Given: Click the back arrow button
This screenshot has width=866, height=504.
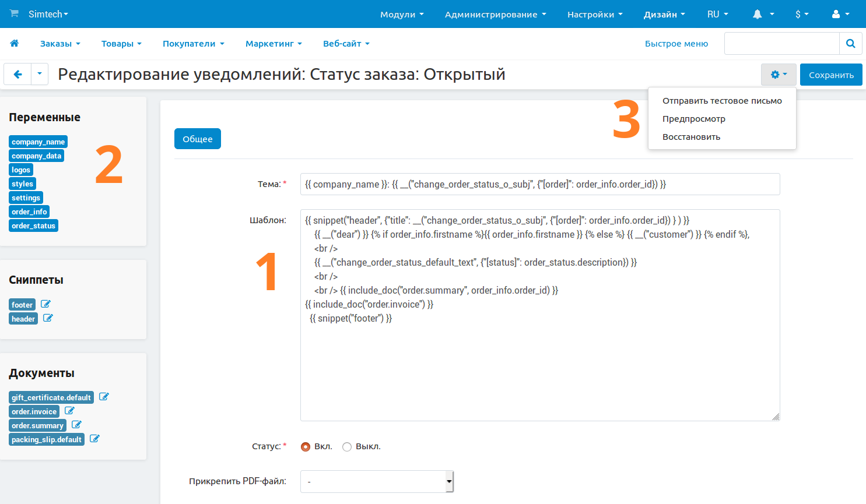Looking at the screenshot, I should tap(17, 75).
